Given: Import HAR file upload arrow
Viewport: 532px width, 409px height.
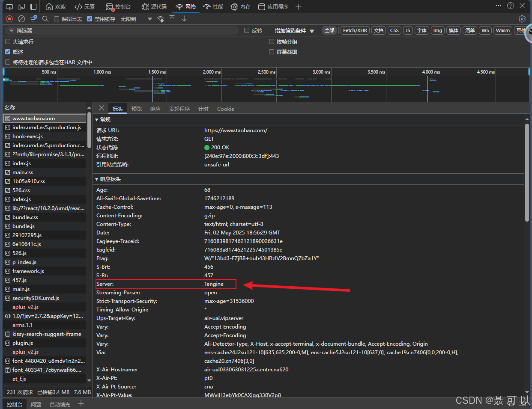Looking at the screenshot, I should [x=172, y=19].
